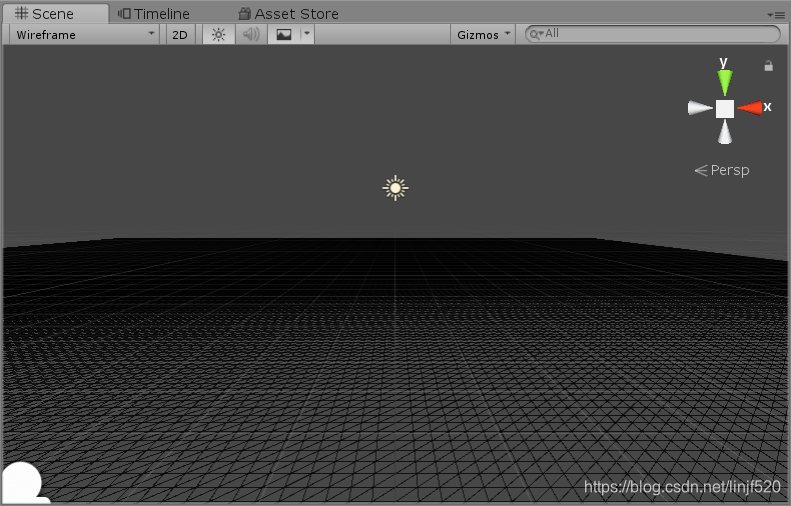Image resolution: width=791 pixels, height=506 pixels.
Task: Open the panel options menu icon
Action: (x=776, y=15)
